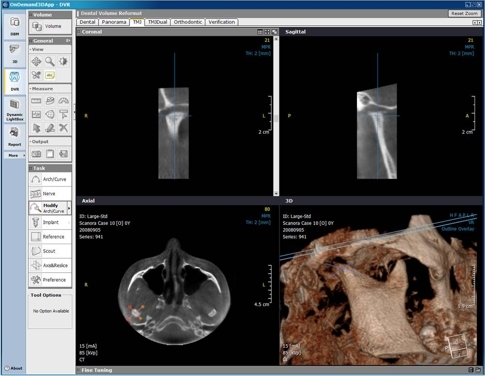This screenshot has width=485, height=376.
Task: Click the Reset Zoom button
Action: point(464,13)
